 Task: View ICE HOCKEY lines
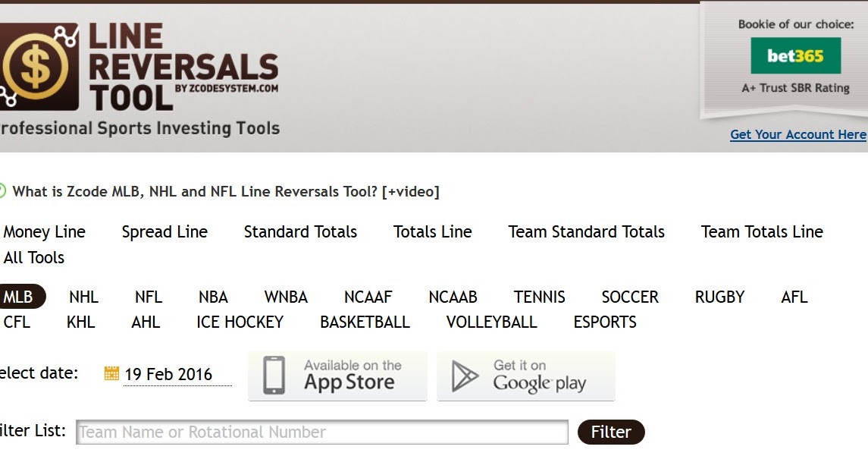coord(240,322)
